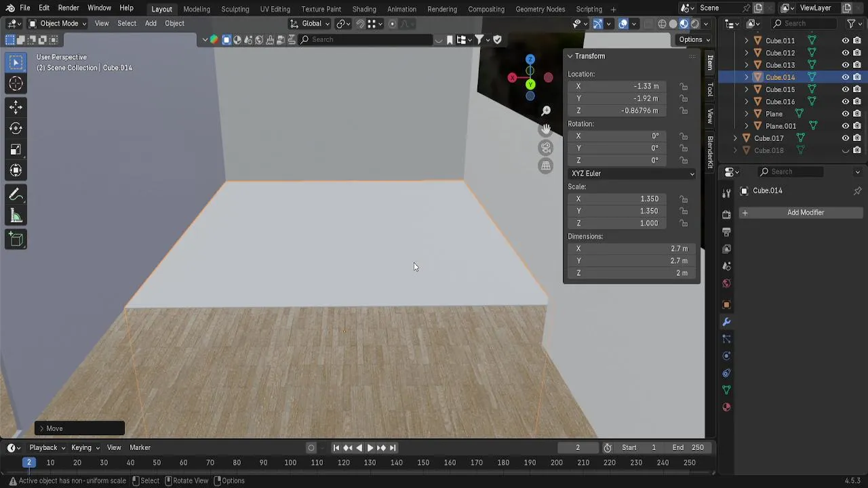Screen dimensions: 868x488
Task: Switch to rendered viewport shading
Action: pos(694,24)
